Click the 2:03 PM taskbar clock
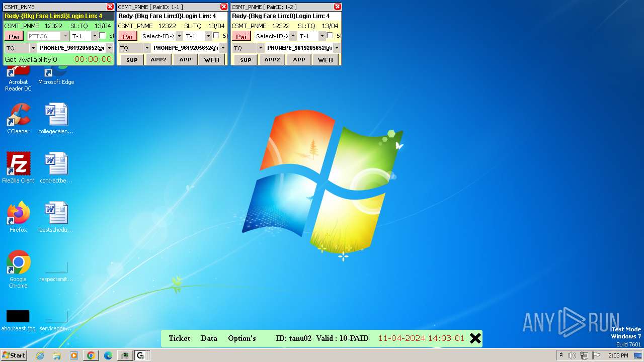This screenshot has height=362, width=644. tap(618, 355)
